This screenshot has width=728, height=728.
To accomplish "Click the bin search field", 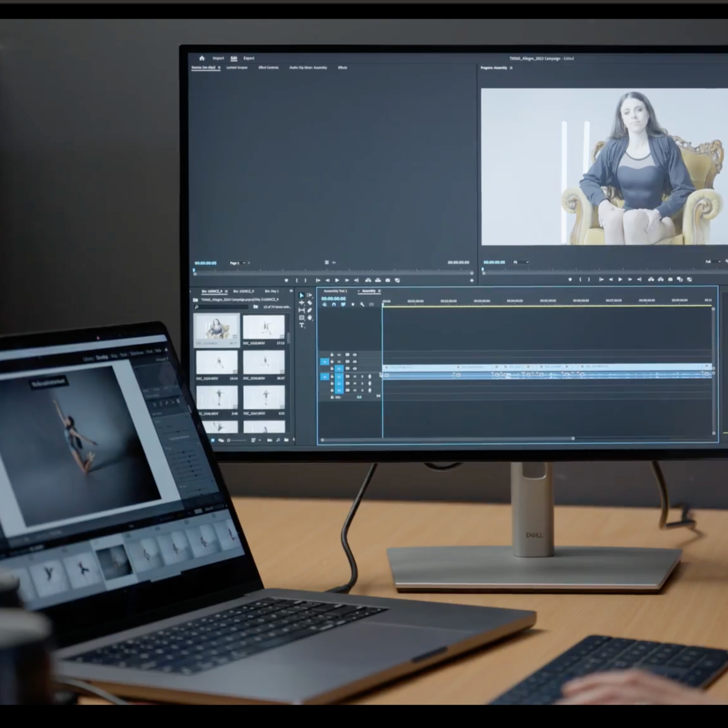I will 222,307.
